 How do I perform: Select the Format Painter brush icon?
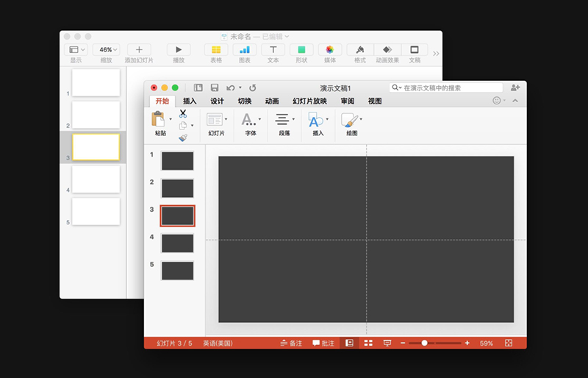click(183, 138)
